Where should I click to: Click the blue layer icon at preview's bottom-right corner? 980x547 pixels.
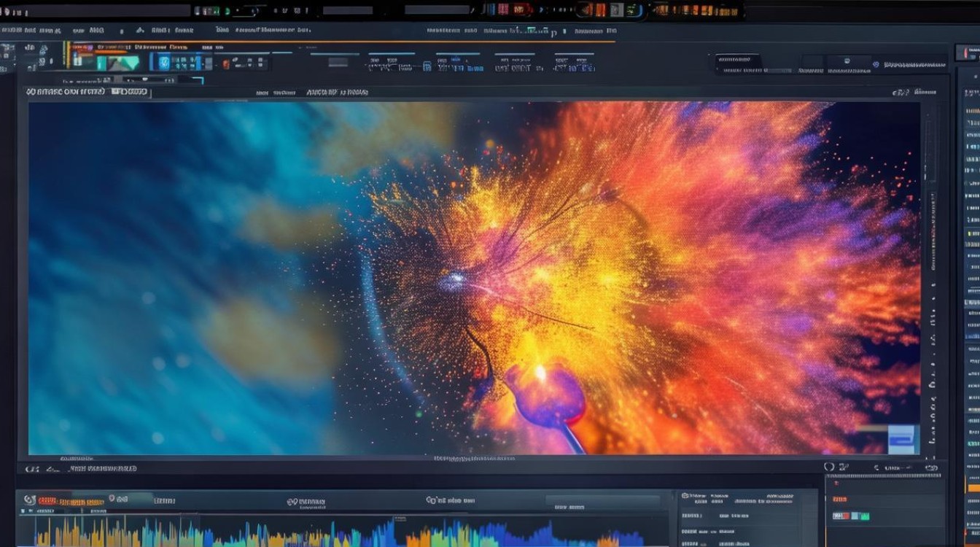tap(903, 440)
